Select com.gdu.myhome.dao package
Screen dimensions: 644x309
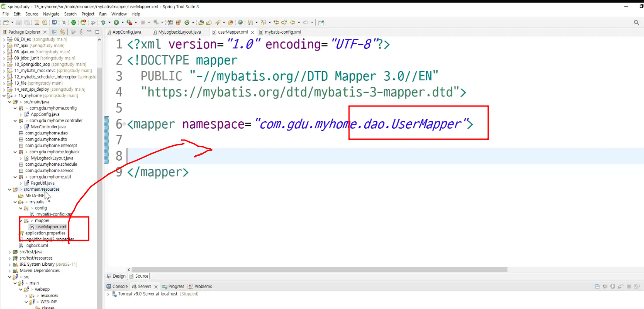[x=46, y=133]
